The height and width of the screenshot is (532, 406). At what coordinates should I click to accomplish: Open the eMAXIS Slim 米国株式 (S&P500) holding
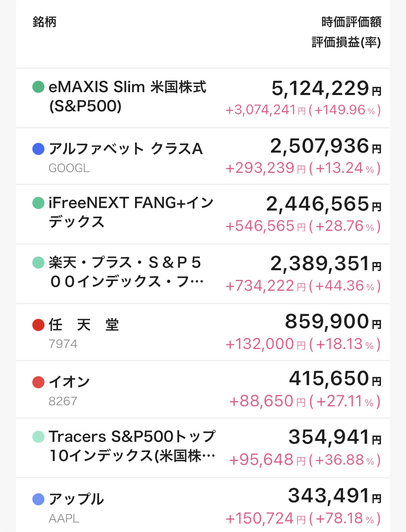(203, 98)
